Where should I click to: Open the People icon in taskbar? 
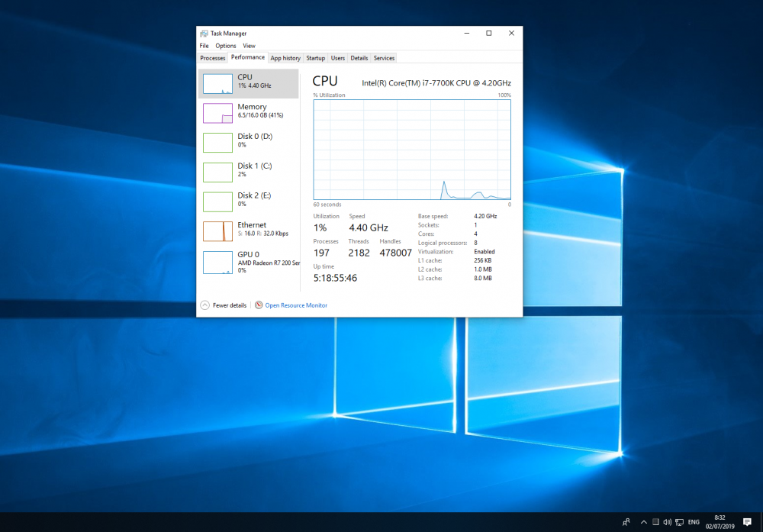(x=626, y=522)
